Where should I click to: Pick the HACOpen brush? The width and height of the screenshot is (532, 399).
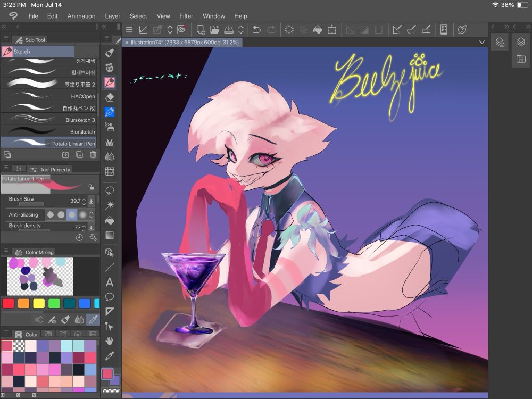tap(49, 96)
